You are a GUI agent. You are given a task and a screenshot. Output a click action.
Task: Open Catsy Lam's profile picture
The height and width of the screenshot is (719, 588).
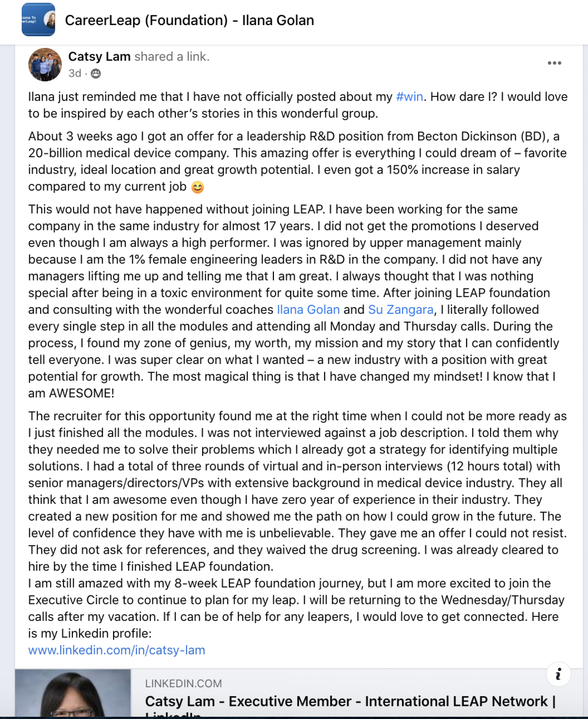(x=45, y=64)
